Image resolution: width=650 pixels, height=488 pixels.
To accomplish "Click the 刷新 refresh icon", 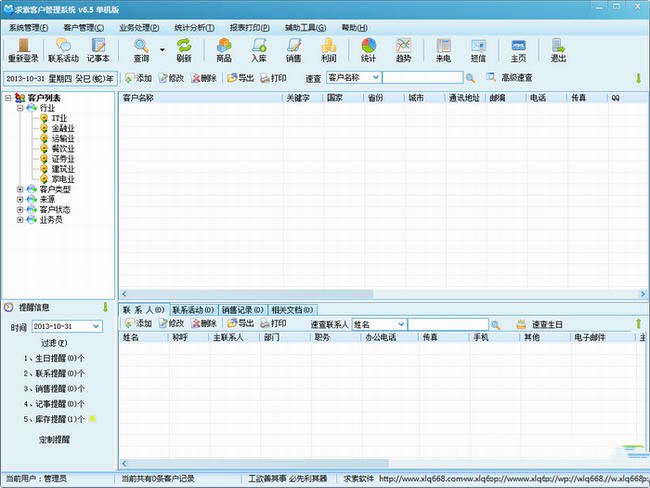I will coord(184,50).
